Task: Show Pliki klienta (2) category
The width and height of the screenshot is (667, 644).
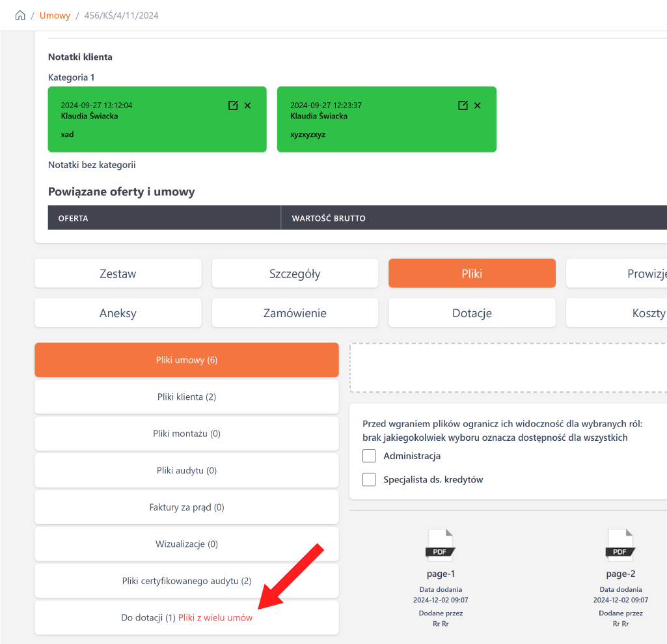Action: click(x=186, y=397)
